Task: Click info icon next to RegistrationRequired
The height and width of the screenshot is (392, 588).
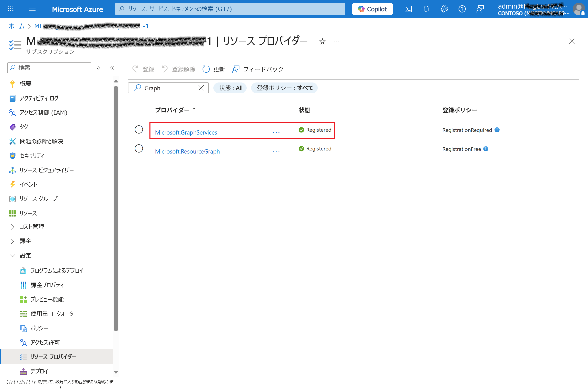Action: [x=497, y=130]
